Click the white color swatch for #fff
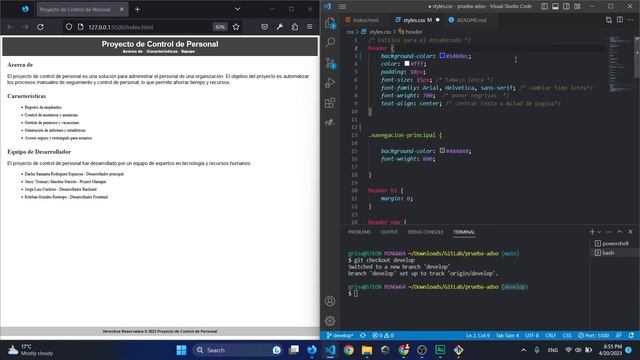The width and height of the screenshot is (640, 360). (x=407, y=64)
